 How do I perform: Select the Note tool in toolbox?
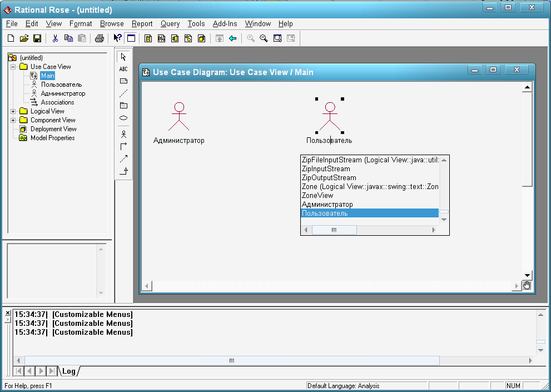[x=123, y=81]
